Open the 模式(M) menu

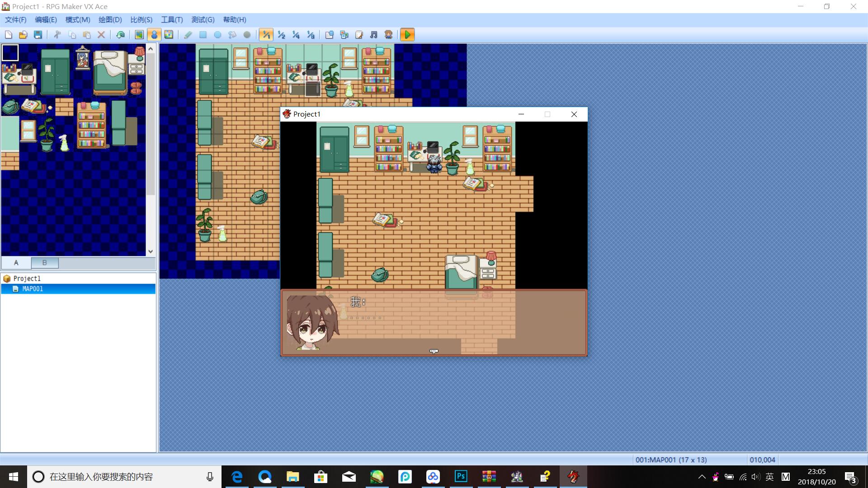(x=78, y=20)
